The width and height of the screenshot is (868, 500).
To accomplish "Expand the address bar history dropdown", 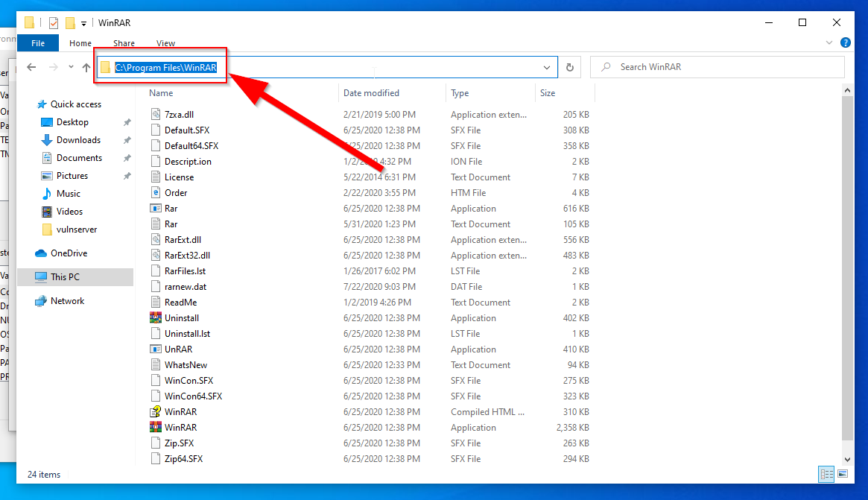I will click(548, 67).
